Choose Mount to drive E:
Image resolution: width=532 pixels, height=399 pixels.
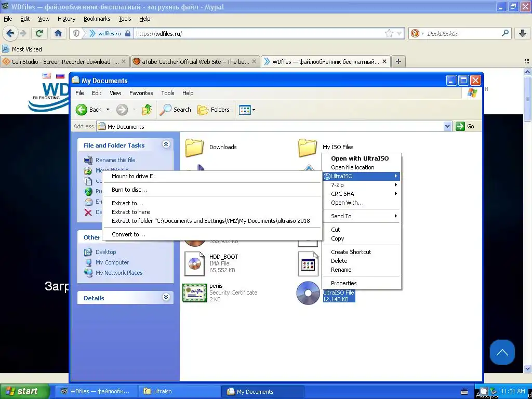pos(212,176)
